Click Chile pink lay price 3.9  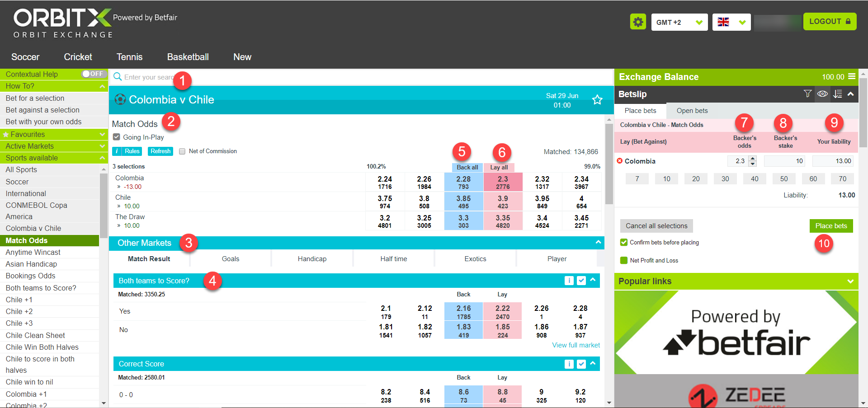point(503,202)
